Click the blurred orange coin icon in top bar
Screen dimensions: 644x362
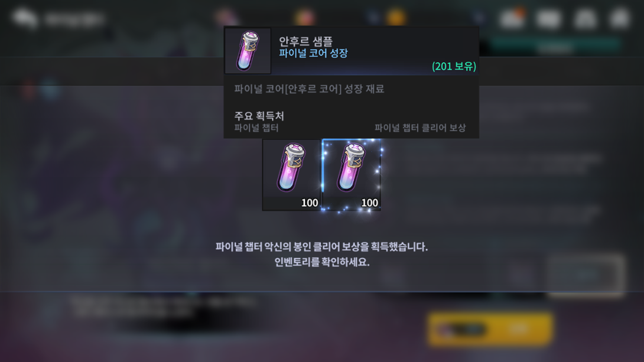click(395, 17)
